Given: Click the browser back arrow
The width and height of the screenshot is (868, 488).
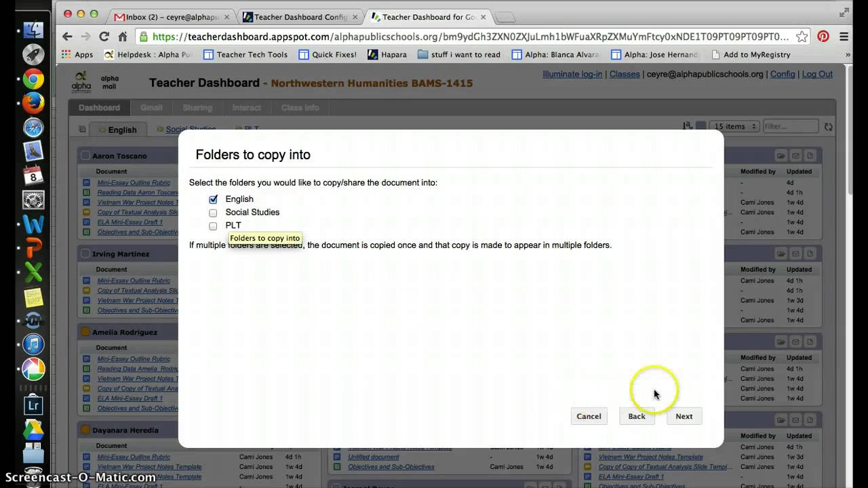Looking at the screenshot, I should point(67,37).
